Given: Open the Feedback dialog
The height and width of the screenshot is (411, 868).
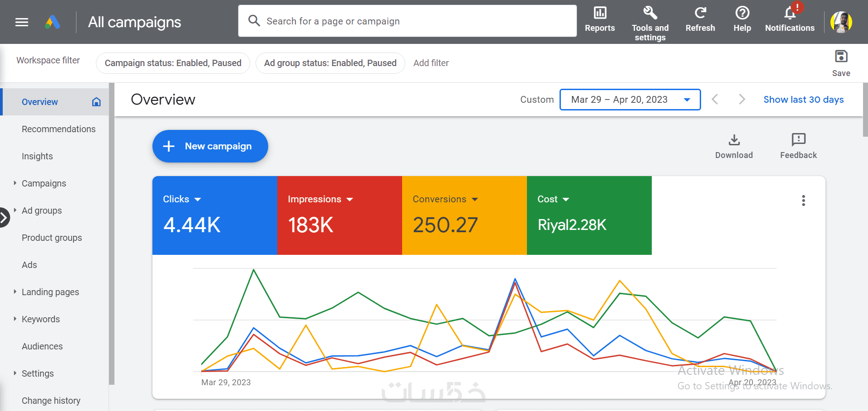Looking at the screenshot, I should point(798,146).
